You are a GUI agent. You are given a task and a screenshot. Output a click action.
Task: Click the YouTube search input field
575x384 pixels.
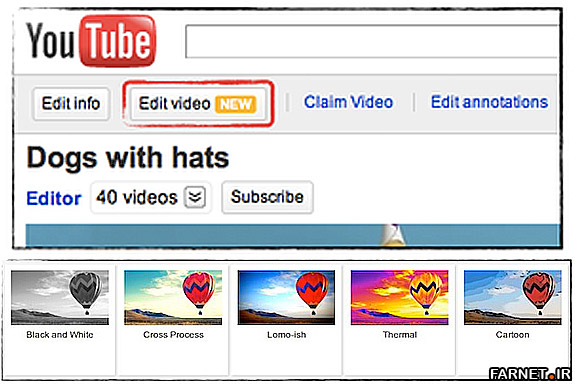tap(371, 41)
